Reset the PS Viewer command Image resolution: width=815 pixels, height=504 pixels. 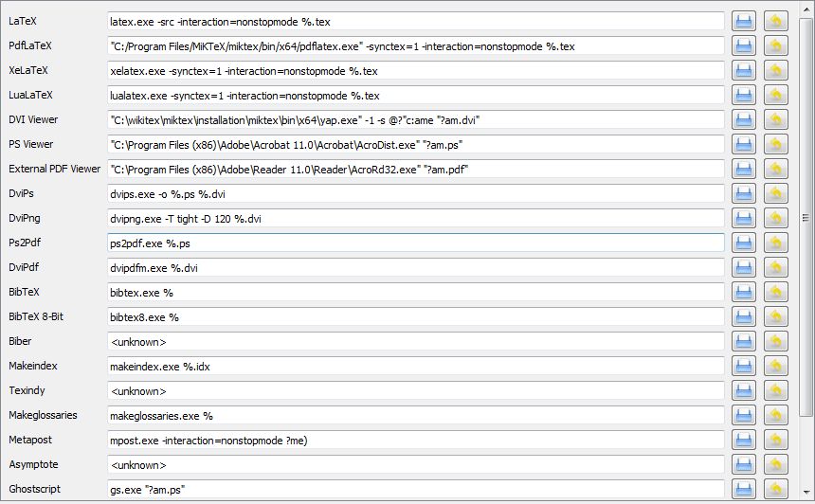775,144
